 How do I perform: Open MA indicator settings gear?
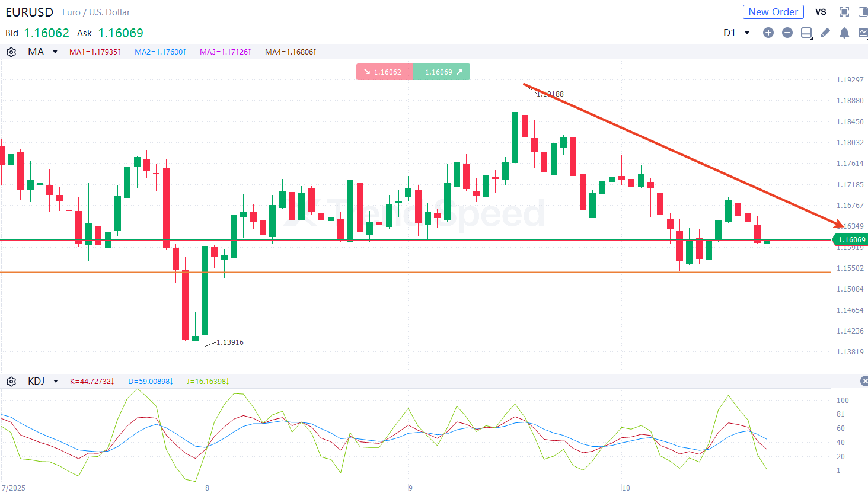pos(11,52)
